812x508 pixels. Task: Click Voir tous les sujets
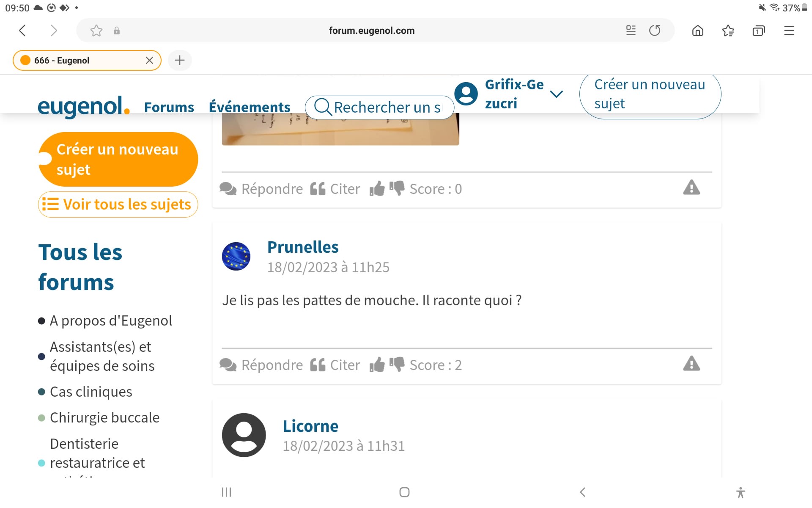[x=118, y=204]
